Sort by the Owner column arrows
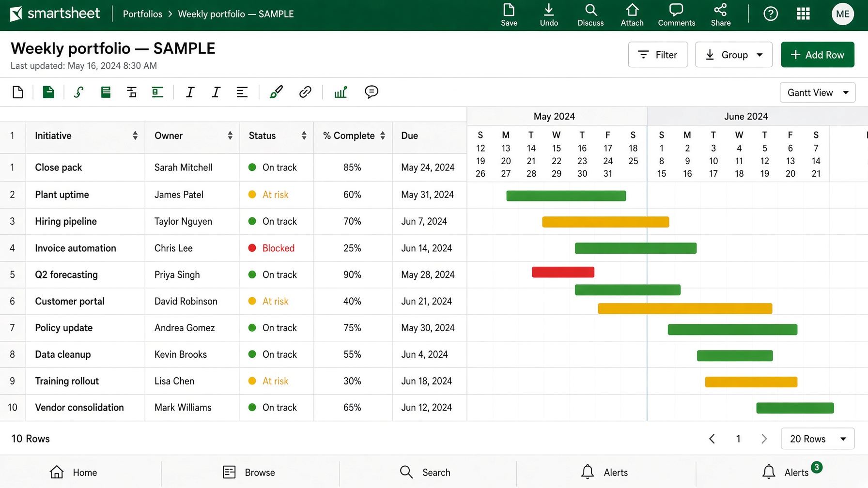 click(230, 136)
